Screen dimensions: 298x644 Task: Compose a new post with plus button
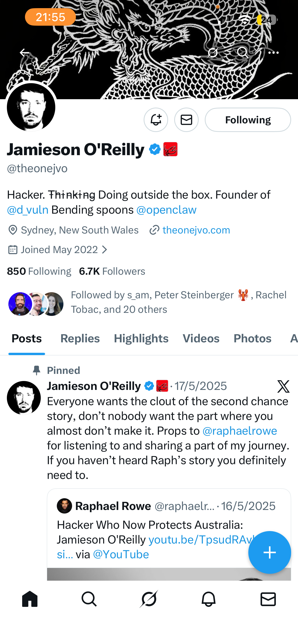click(269, 552)
